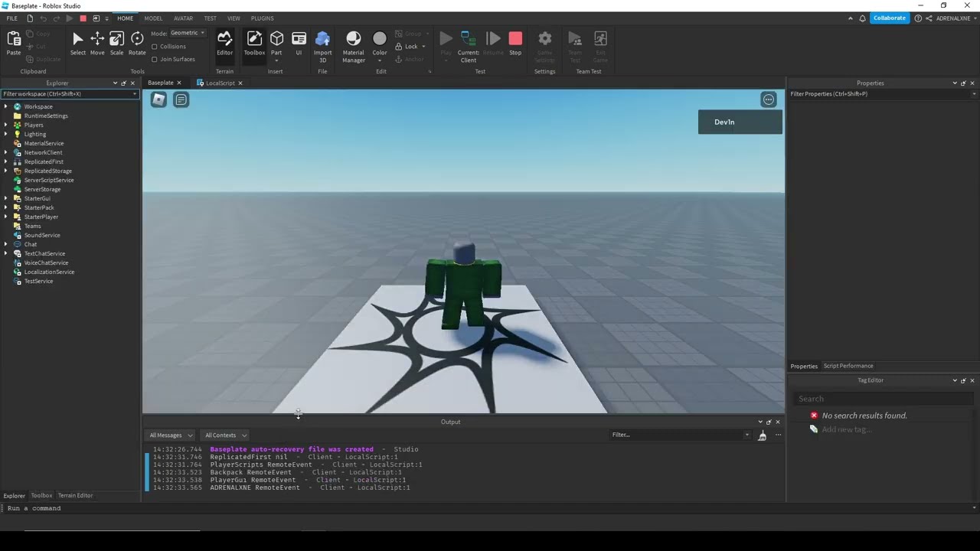Open the All Contexts filter dropdown

225,435
